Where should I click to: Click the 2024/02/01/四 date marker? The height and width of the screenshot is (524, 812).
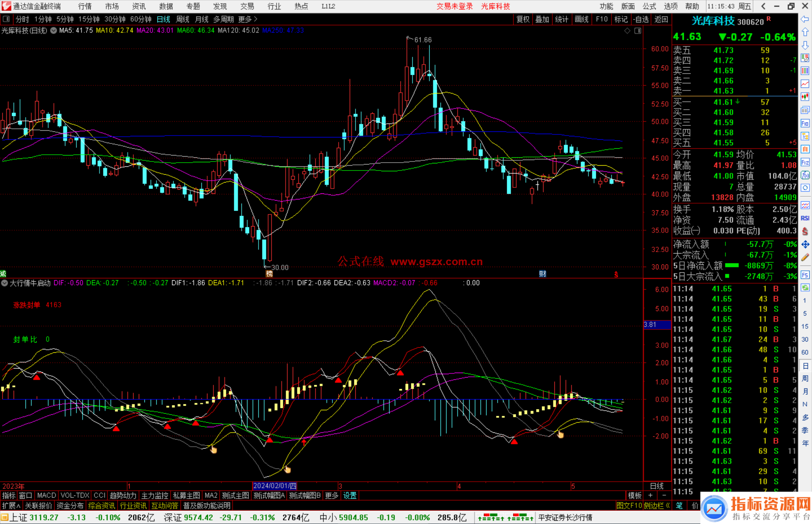point(275,486)
